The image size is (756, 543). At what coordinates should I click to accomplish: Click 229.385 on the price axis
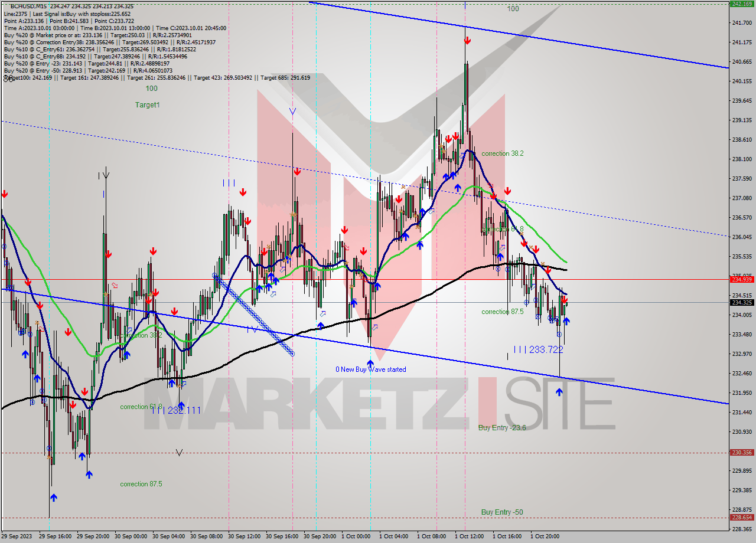(742, 490)
